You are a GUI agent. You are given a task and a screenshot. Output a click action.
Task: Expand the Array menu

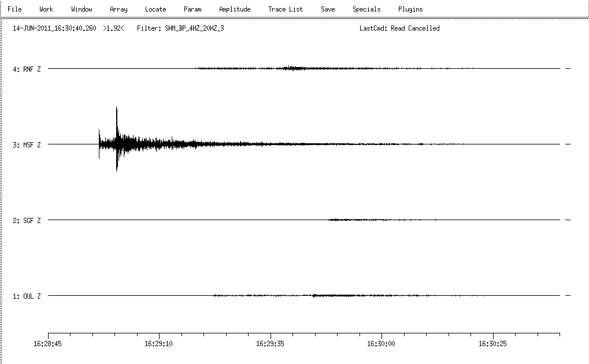tap(118, 9)
